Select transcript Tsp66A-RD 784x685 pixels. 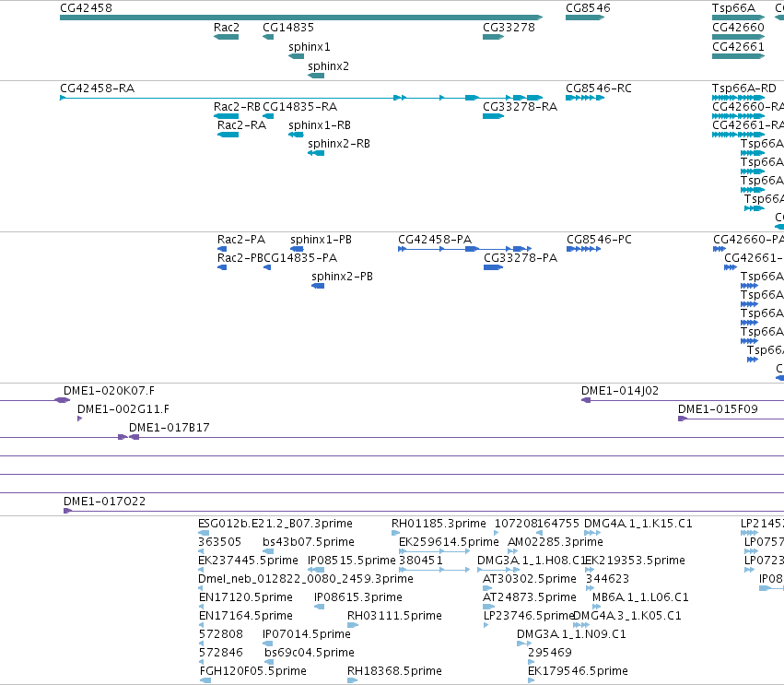click(x=739, y=98)
